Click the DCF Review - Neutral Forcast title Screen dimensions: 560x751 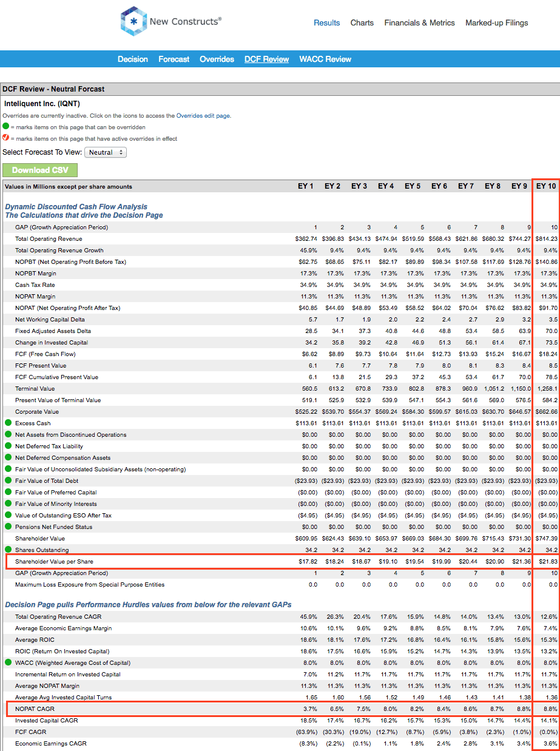(53, 89)
